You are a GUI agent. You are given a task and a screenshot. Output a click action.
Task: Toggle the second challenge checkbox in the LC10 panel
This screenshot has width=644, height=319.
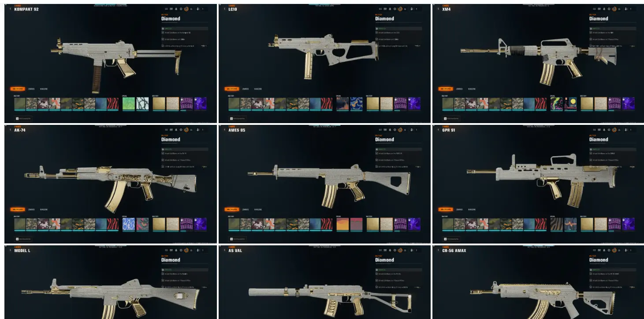coord(377,39)
